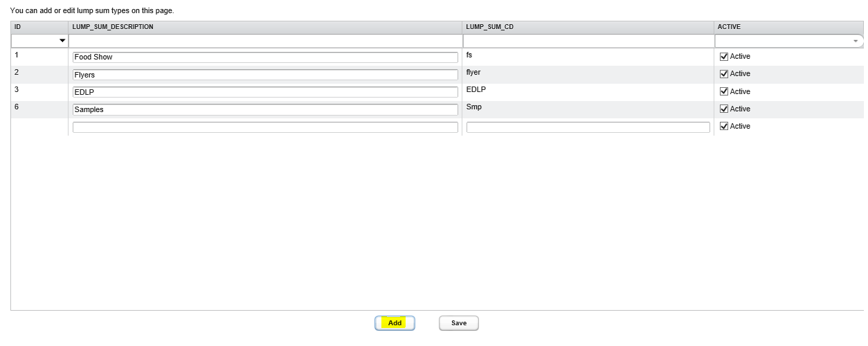Toggle Active checkbox in EDLP row
This screenshot has width=868, height=346.
[724, 91]
